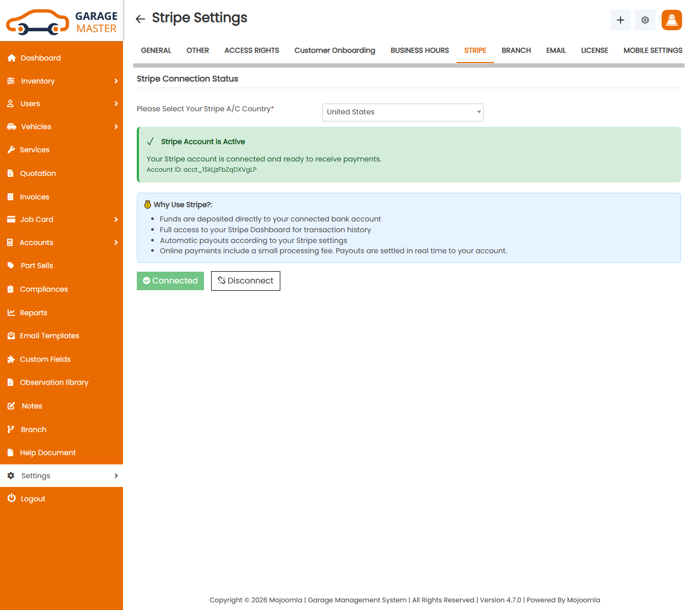700x610 pixels.
Task: Open the Notes edit icon
Action: click(11, 405)
